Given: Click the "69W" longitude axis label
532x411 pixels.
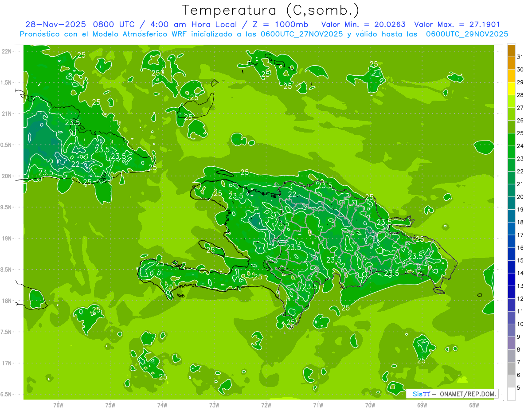Looking at the screenshot, I should (422, 405).
